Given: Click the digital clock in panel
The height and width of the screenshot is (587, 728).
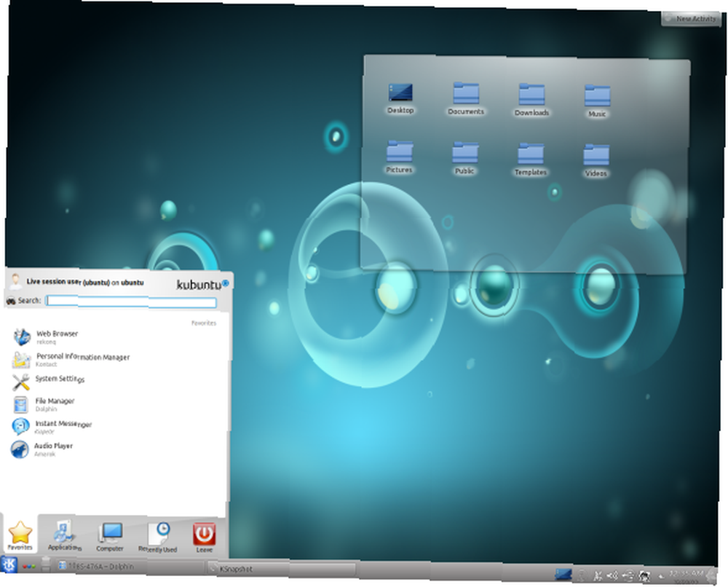Looking at the screenshot, I should tap(687, 576).
